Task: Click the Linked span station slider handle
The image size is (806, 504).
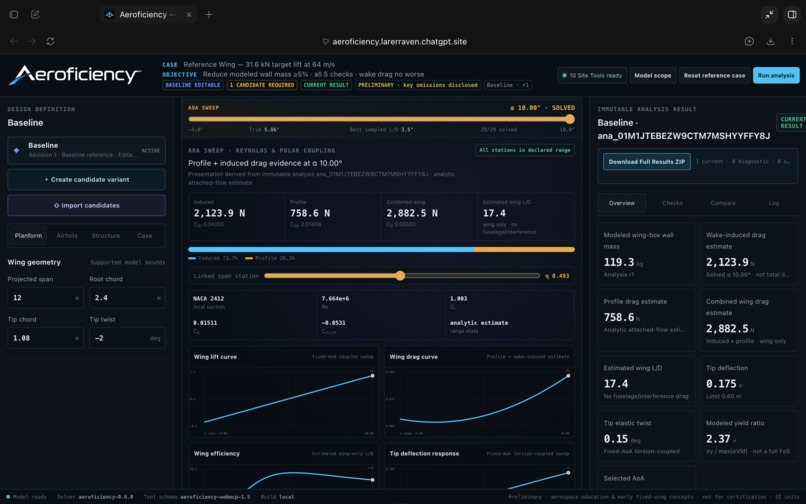Action: 400,276
